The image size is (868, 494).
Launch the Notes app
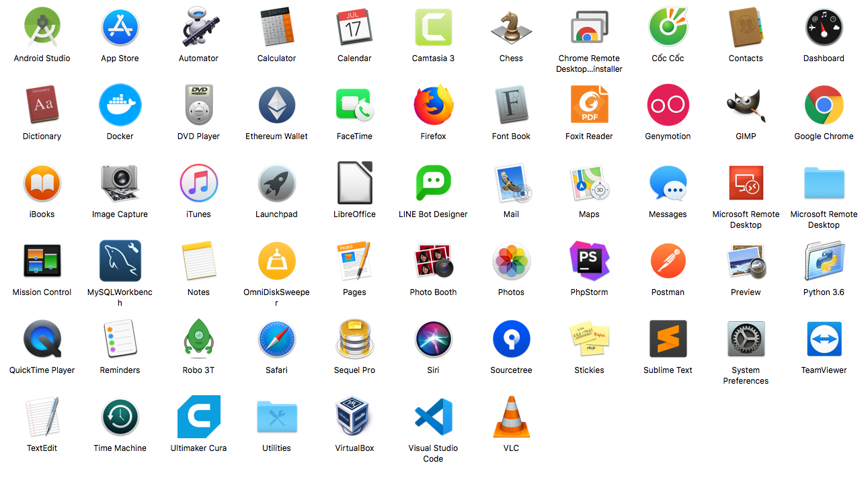(x=198, y=261)
